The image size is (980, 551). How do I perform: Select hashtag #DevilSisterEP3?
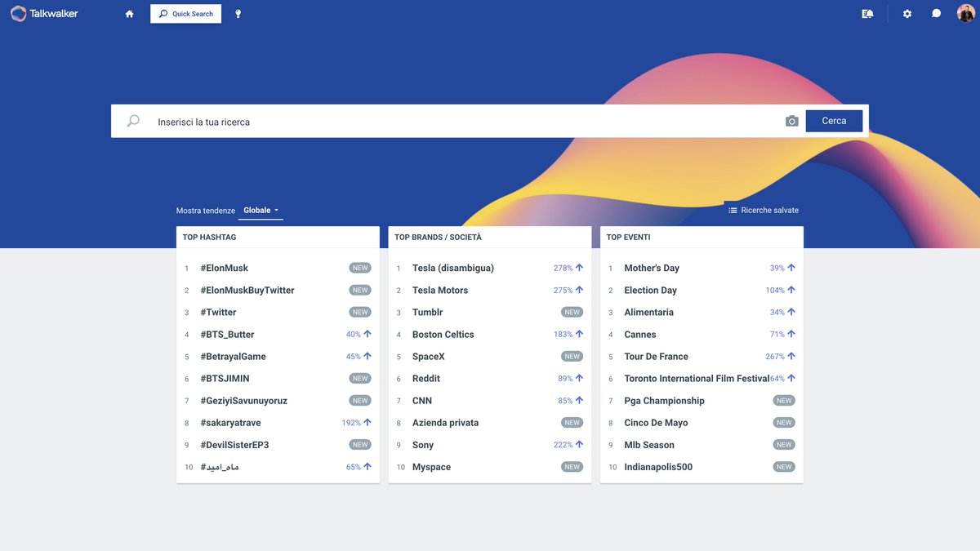(234, 444)
